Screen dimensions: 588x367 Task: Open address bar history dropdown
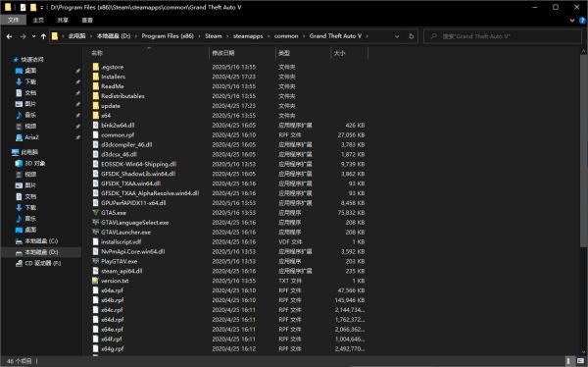pos(397,36)
